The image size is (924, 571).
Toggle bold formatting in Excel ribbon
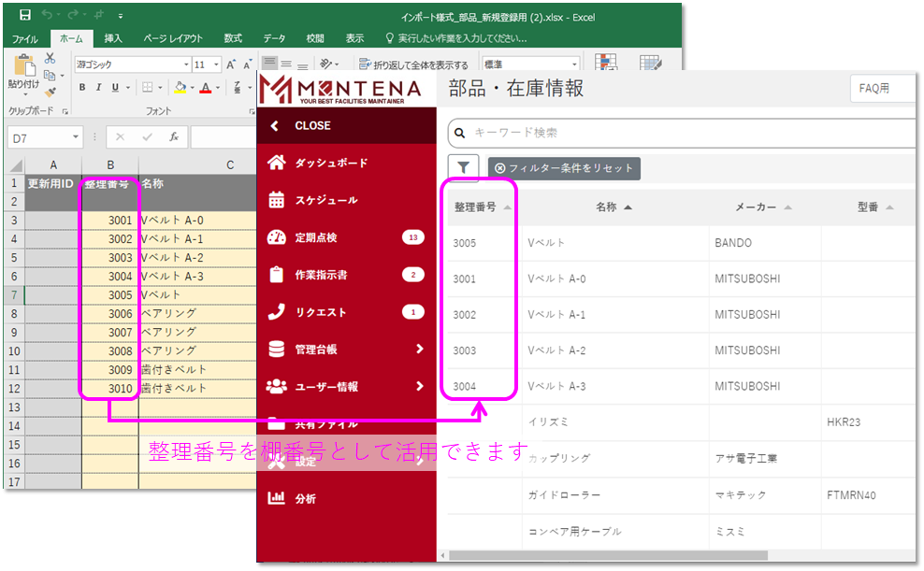coord(82,88)
